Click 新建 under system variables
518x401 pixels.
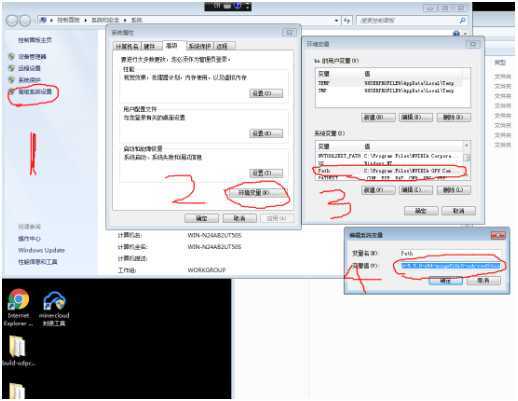click(378, 190)
